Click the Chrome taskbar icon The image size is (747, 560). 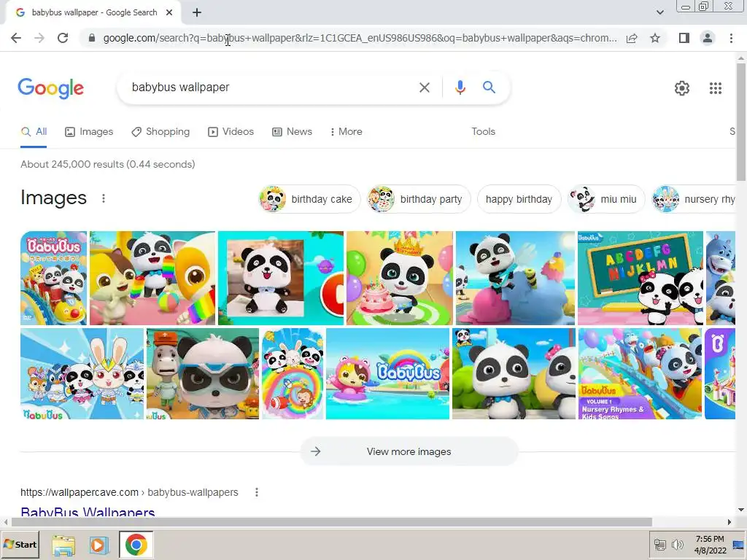pos(136,545)
